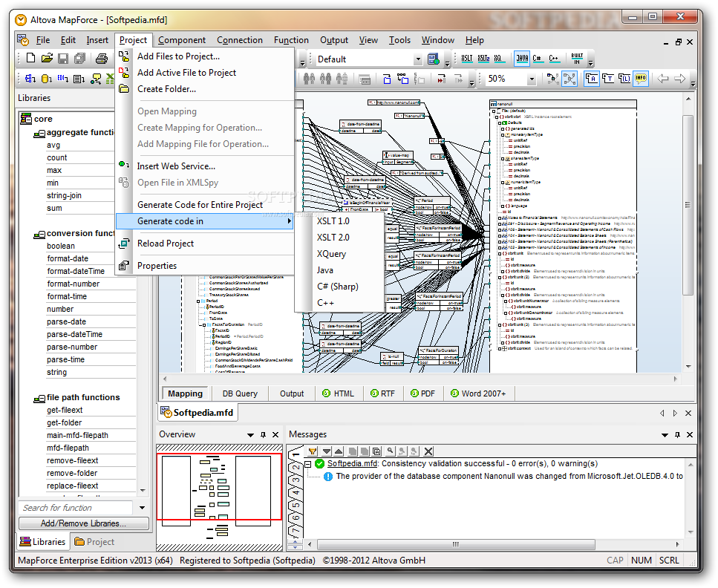Click the Search for function field

76,507
